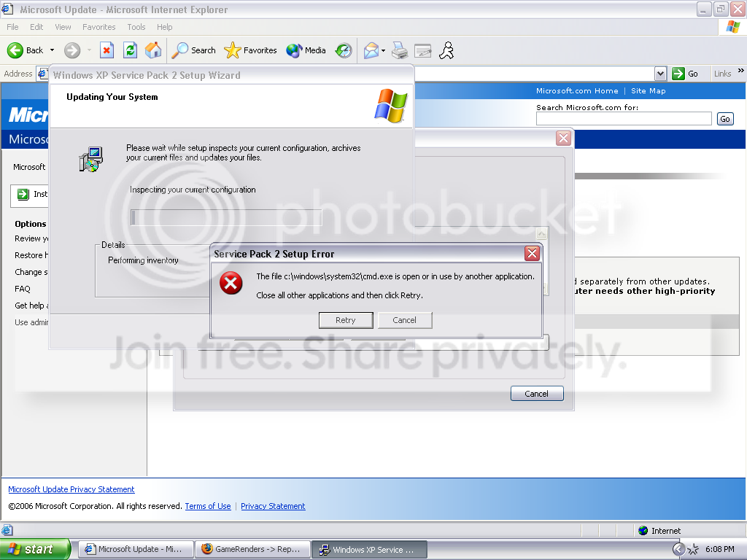Close the Service Pack 2 Setup Error dialog
This screenshot has height=560, width=747.
[x=532, y=253]
